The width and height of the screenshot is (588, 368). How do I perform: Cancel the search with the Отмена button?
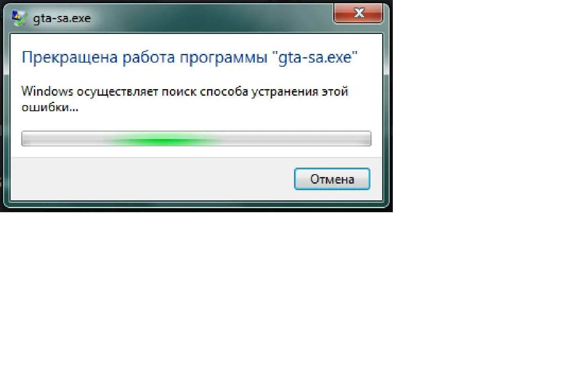(x=332, y=179)
